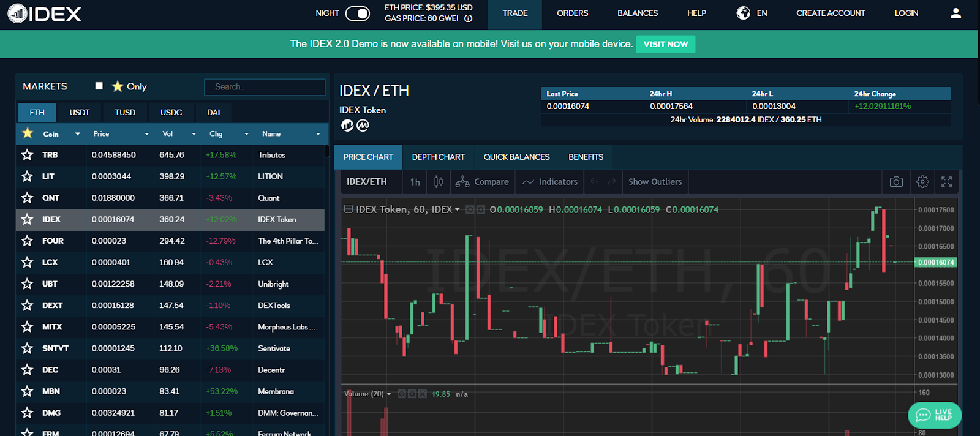Sort markets by Vol column arrow
Viewport: 980px width, 436px height.
194,134
